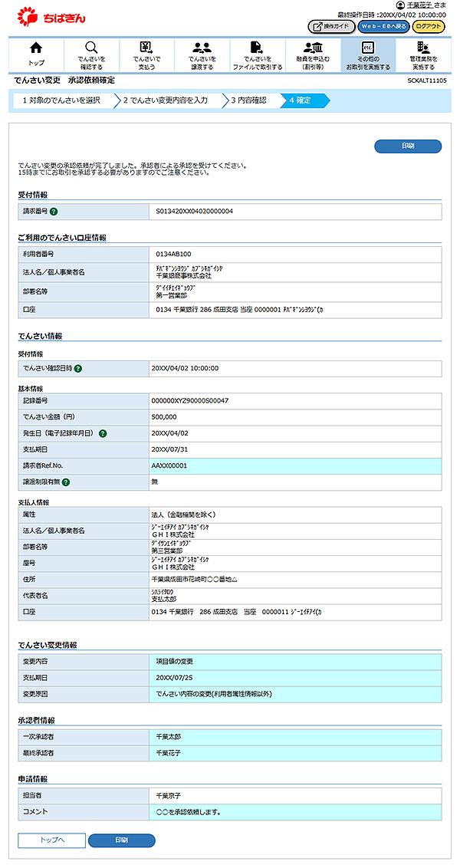Image resolution: width=460 pixels, height=868 pixels.
Task: Click help icon beside 発生日(電子記録年月日)
Action: click(x=103, y=433)
